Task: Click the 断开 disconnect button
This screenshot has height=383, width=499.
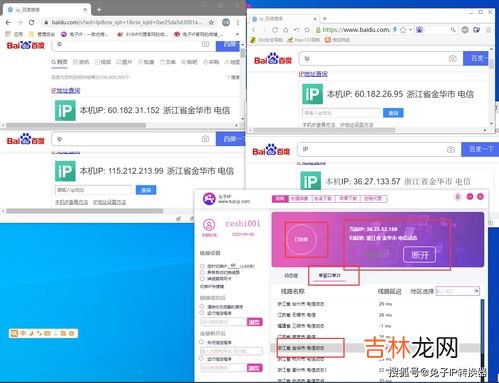Action: (420, 255)
